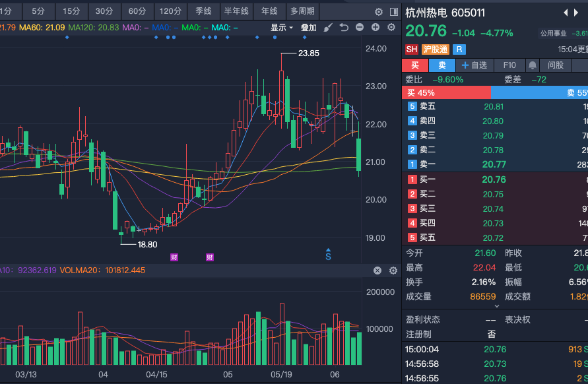Image resolution: width=588 pixels, height=384 pixels.
Task: Select 卖二 price 20.78
Action: pos(495,150)
